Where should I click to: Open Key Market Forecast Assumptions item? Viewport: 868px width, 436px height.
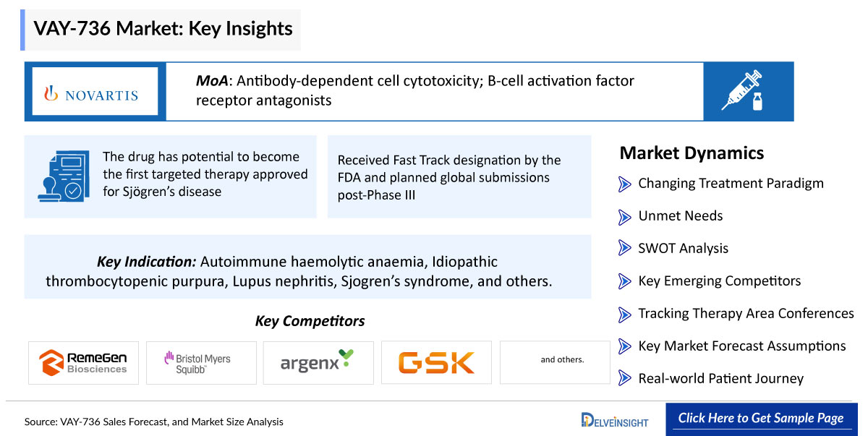[x=741, y=346]
